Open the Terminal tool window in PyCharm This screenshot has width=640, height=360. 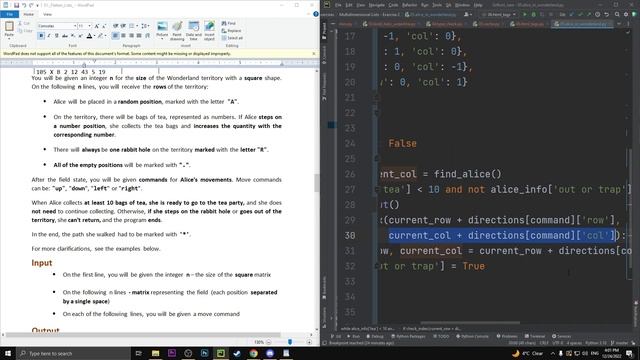[x=535, y=336]
